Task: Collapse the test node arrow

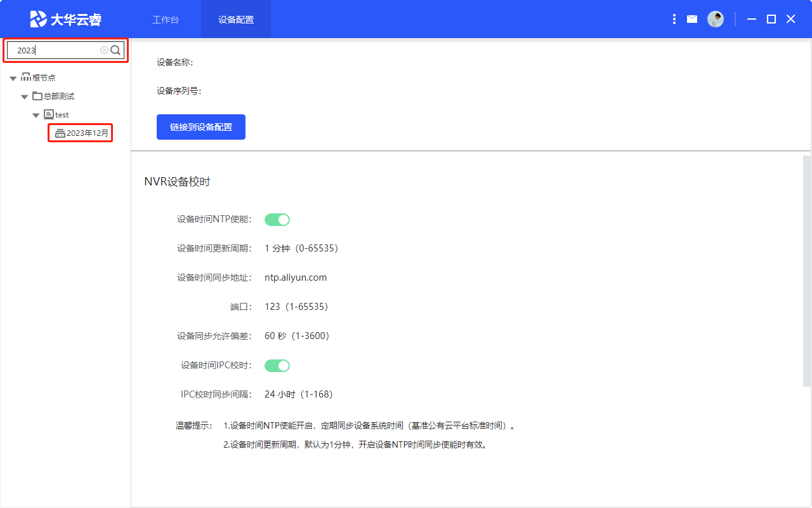Action: 36,116
